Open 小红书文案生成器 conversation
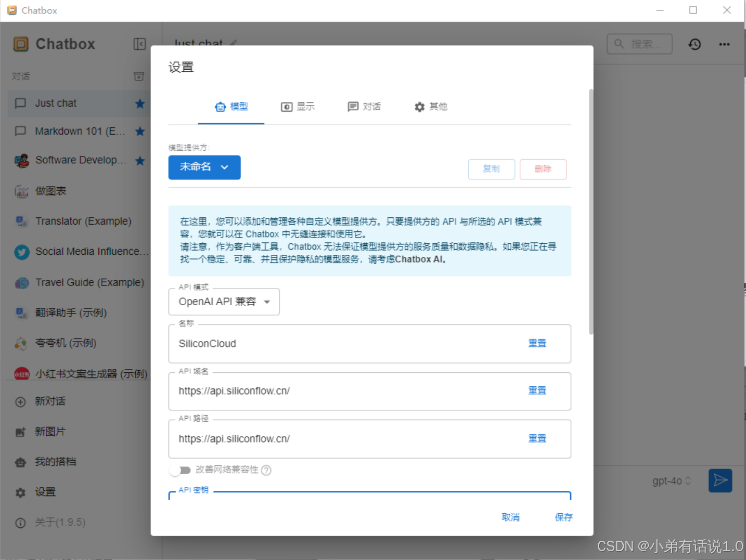Viewport: 746px width, 560px height. click(x=78, y=373)
